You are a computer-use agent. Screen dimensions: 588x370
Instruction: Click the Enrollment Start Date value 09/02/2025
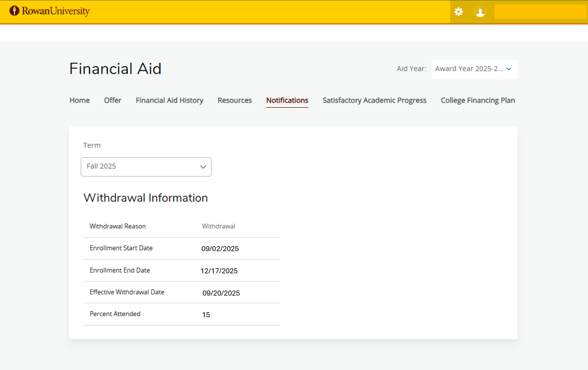click(220, 249)
